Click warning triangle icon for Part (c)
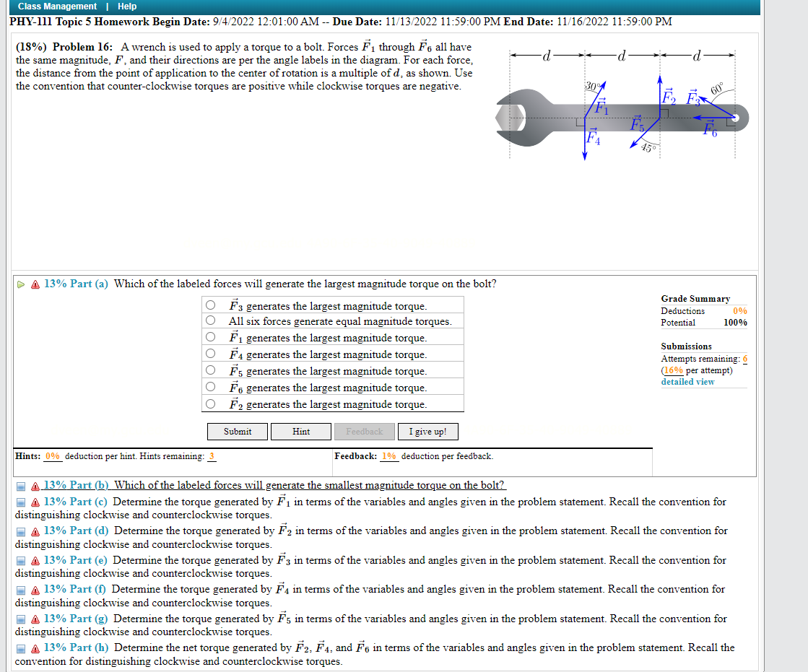The height and width of the screenshot is (672, 808). [35, 502]
